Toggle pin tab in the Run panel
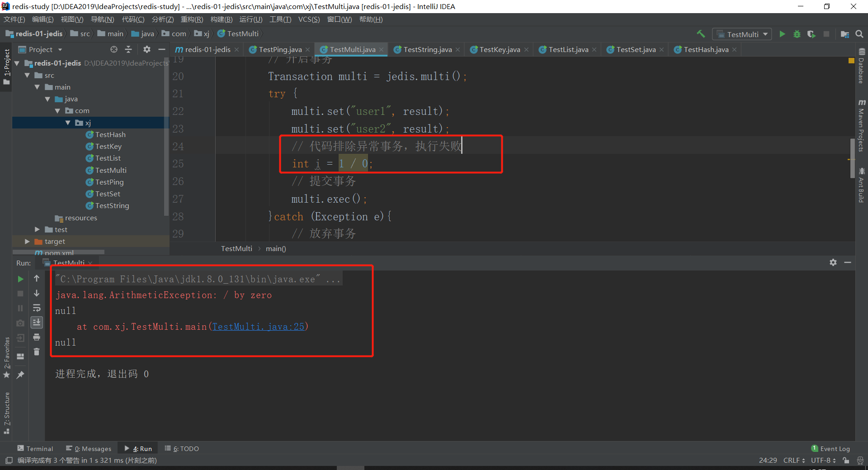 20,375
